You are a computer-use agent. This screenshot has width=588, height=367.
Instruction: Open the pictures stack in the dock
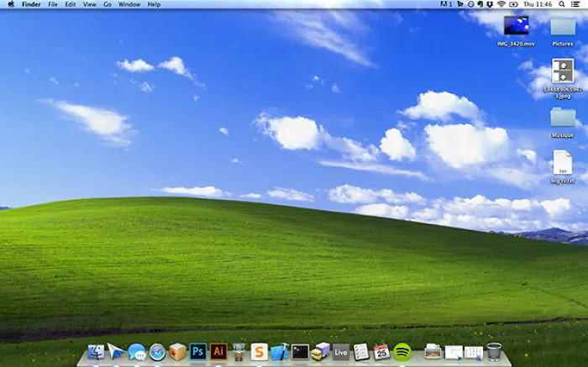[433, 352]
